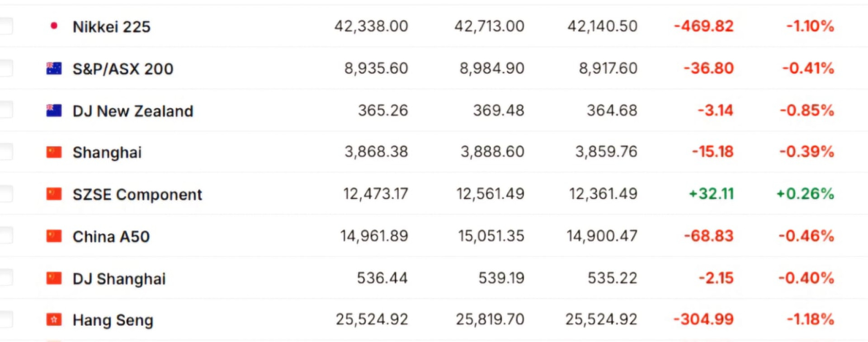Tick the checkbox for the Nikkei 225 row
The image size is (868, 342).
5,26
